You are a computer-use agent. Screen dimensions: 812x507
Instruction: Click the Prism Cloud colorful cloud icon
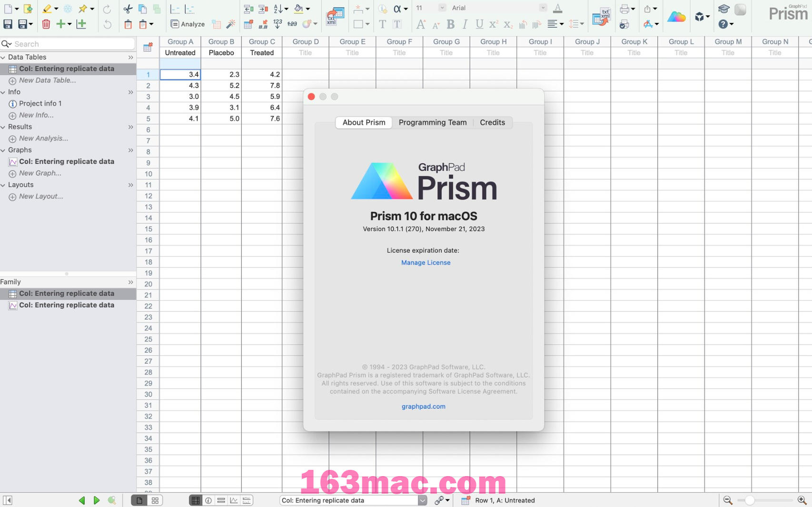676,17
